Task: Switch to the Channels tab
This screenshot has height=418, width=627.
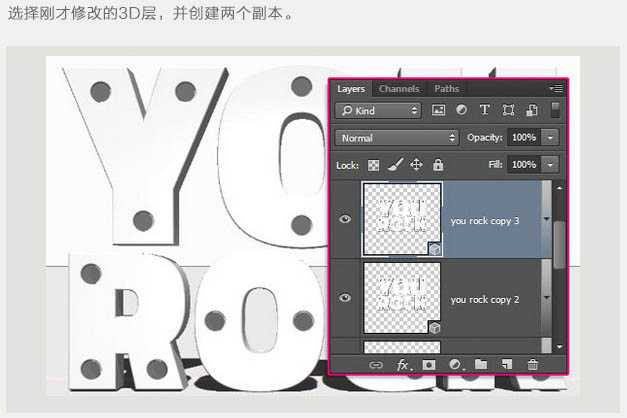Action: pyautogui.click(x=399, y=89)
